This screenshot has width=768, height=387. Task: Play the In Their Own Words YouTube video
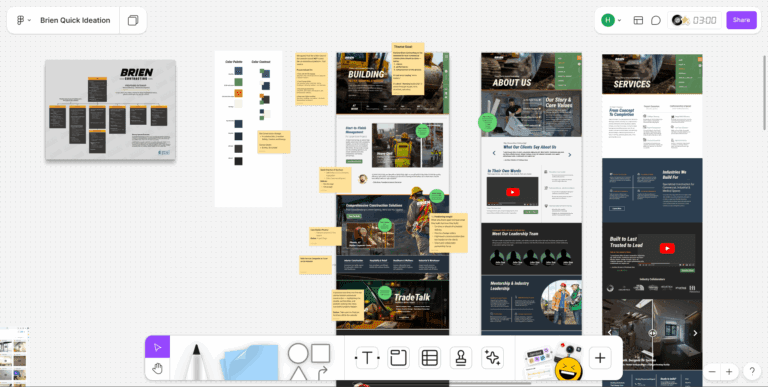(x=512, y=192)
